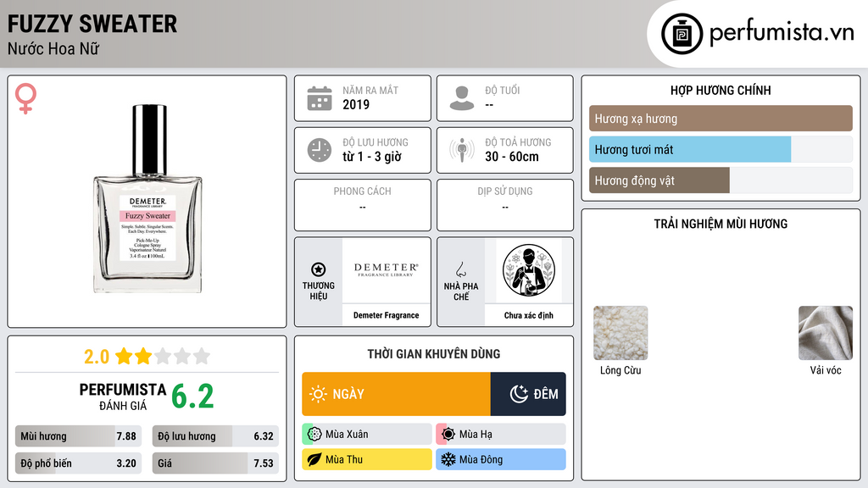The height and width of the screenshot is (488, 868).
Task: Click the Độ phổ biến 3.20 score bar
Action: [x=78, y=463]
